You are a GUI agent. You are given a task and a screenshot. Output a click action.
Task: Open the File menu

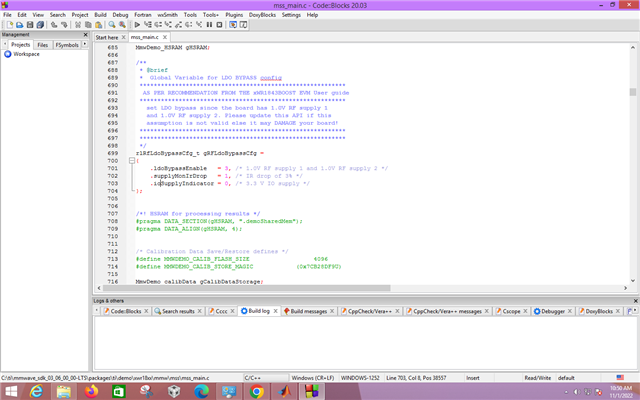(7, 15)
